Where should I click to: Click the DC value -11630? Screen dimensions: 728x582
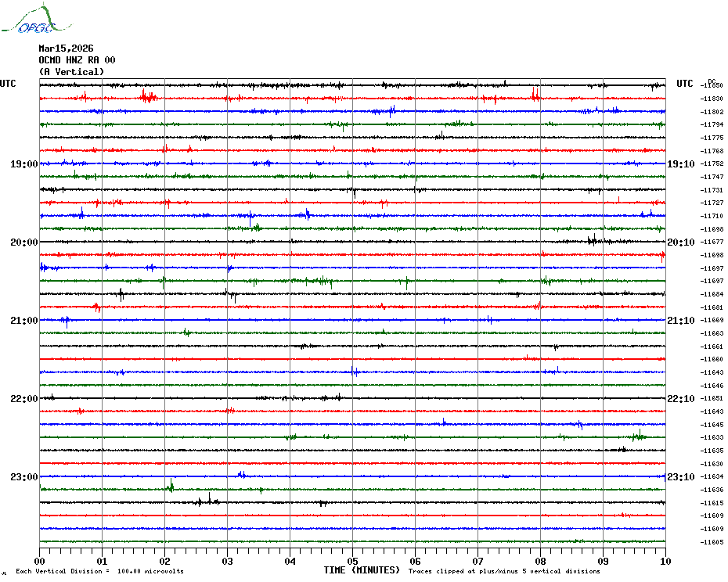pyautogui.click(x=712, y=464)
